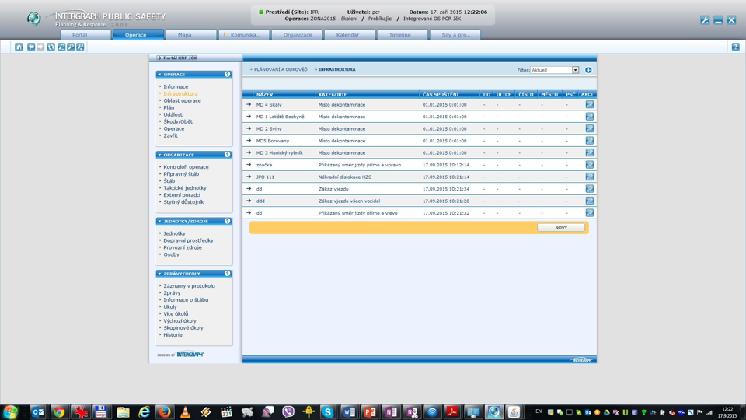Select MD 3 Hostický rybník name cell
Viewport: 746px width, 420px height.
279,153
